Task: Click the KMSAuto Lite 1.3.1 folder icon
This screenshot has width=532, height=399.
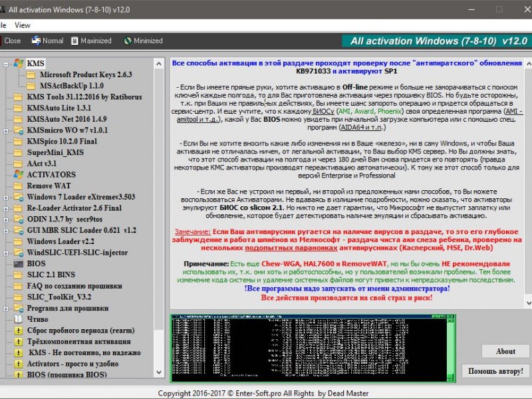Action: (x=19, y=108)
